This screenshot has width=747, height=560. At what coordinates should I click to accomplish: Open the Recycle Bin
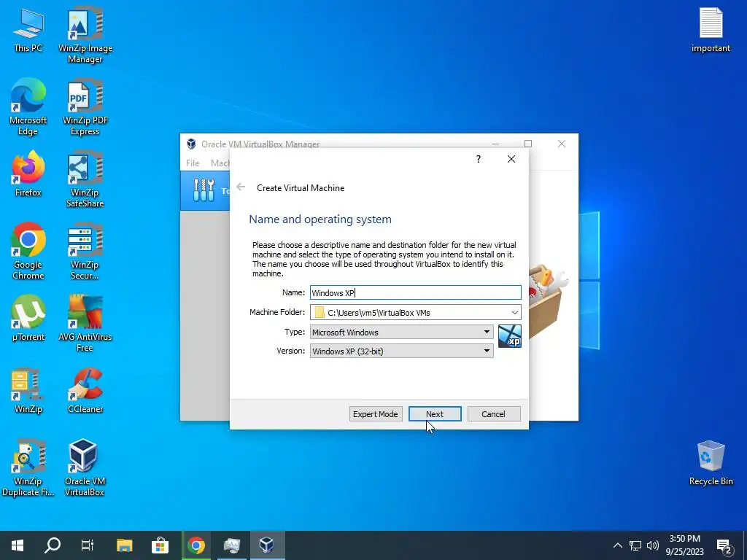click(x=711, y=463)
